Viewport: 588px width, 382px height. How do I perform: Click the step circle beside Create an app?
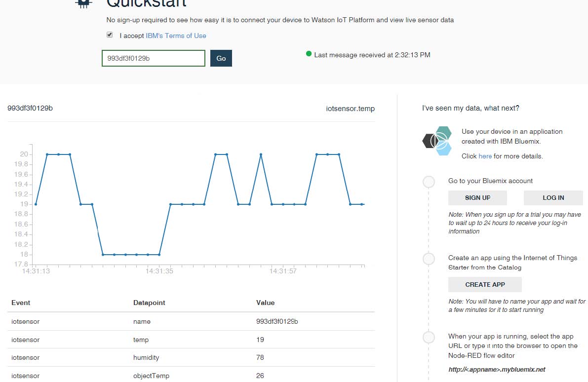pos(429,259)
